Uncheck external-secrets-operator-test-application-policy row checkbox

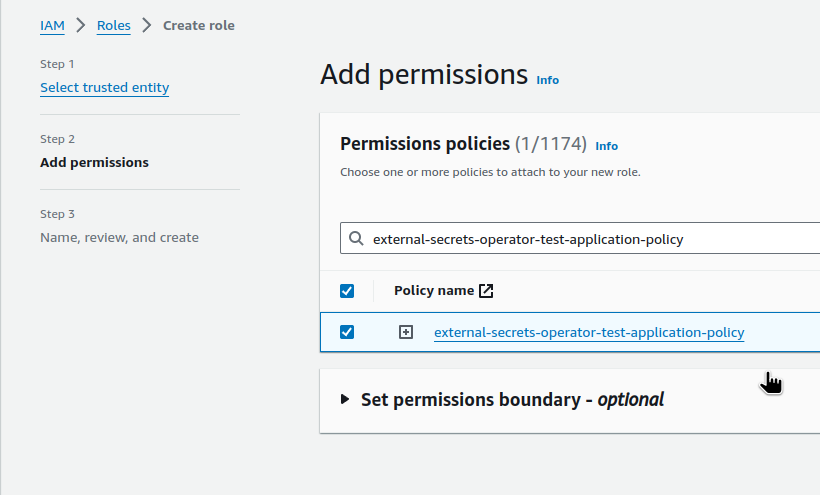(347, 332)
